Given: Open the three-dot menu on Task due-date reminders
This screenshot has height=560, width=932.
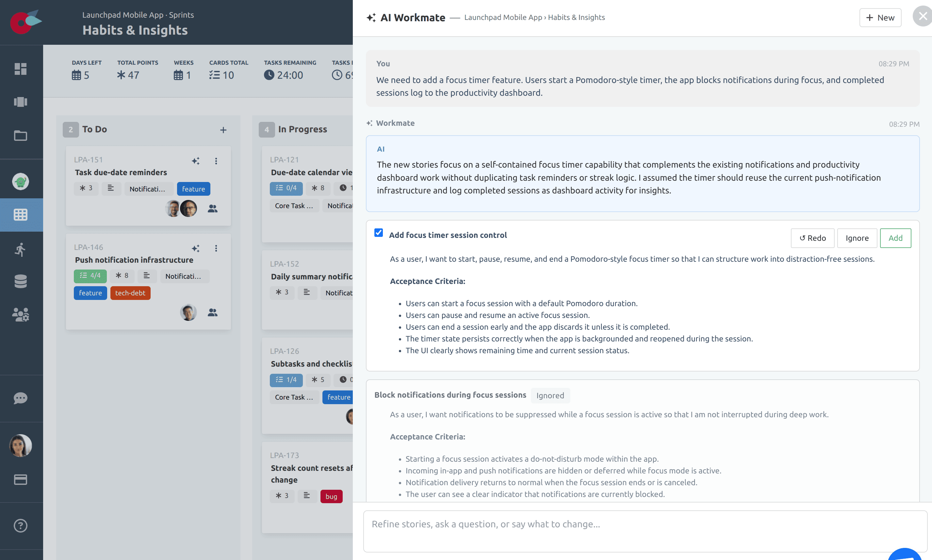Looking at the screenshot, I should (216, 161).
